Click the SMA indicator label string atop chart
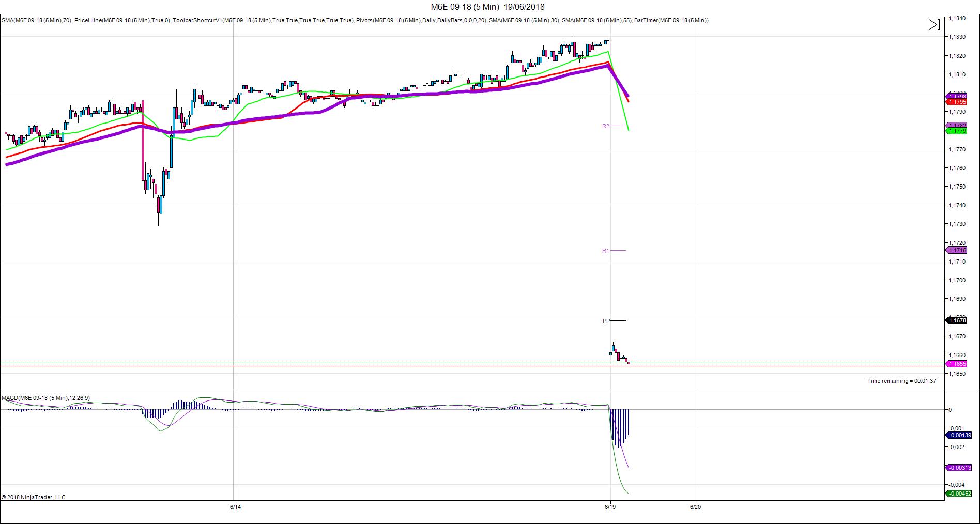Viewport: 980px width, 524px height. [355, 20]
